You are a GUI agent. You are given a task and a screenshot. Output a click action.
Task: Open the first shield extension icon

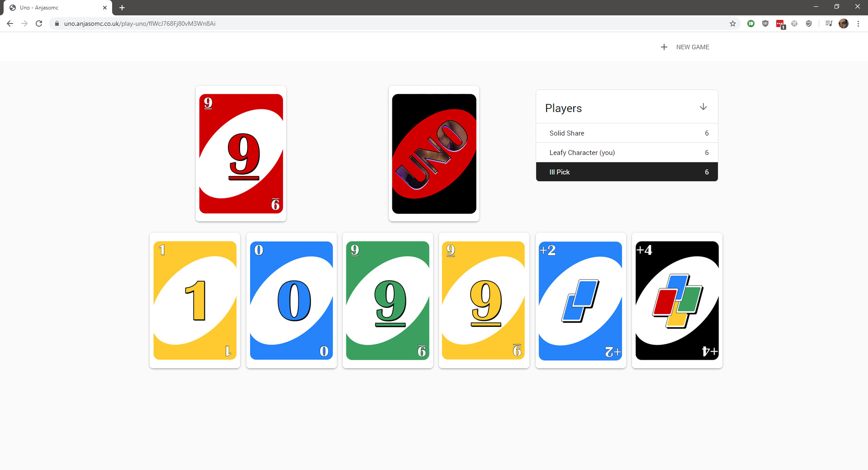tap(765, 23)
